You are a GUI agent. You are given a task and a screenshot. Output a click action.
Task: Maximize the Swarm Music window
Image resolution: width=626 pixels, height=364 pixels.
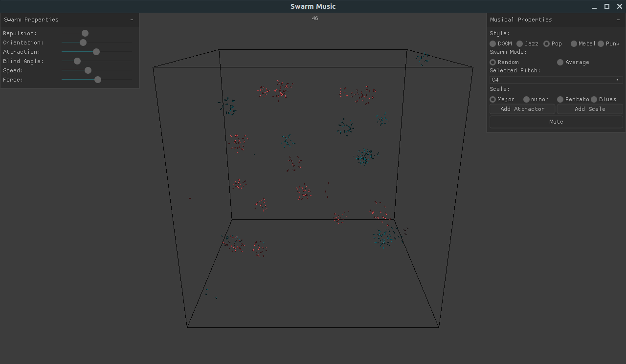click(607, 6)
